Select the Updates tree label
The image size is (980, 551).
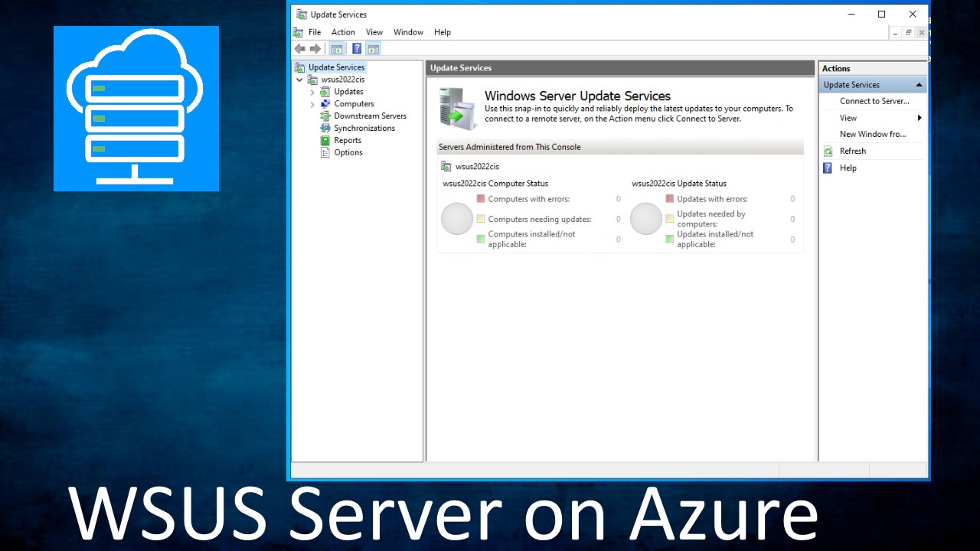tap(348, 92)
